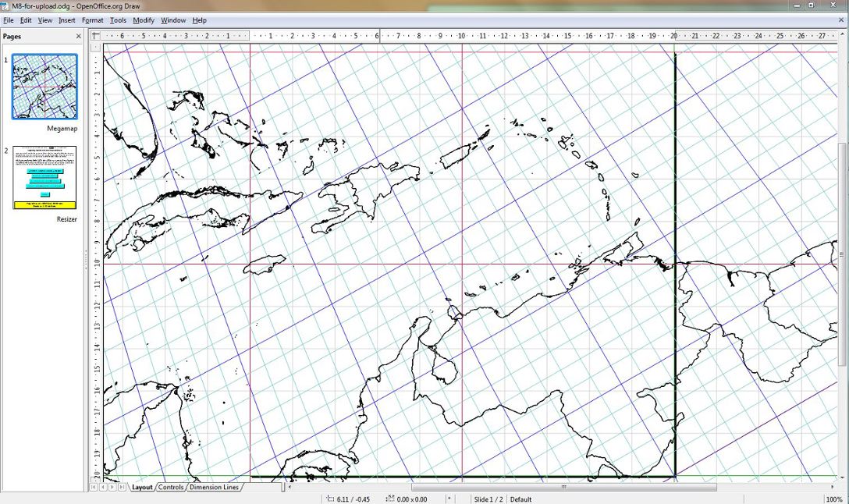849x504 pixels.
Task: Open the File menu
Action: click(x=8, y=20)
